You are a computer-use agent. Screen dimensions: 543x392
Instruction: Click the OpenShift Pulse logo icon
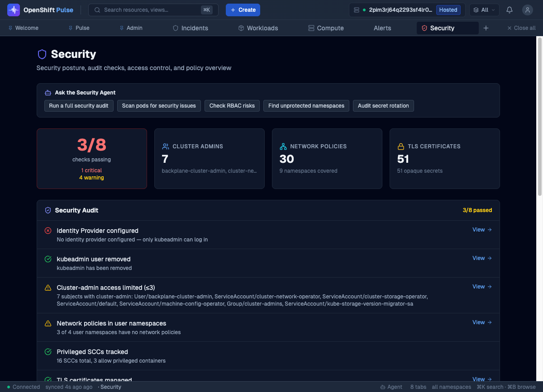point(14,10)
